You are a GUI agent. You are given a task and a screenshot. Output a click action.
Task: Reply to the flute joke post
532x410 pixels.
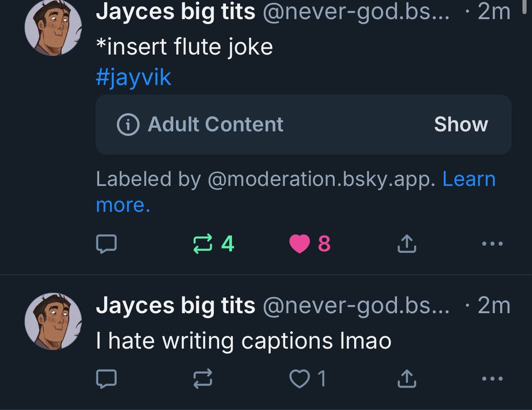(x=107, y=244)
